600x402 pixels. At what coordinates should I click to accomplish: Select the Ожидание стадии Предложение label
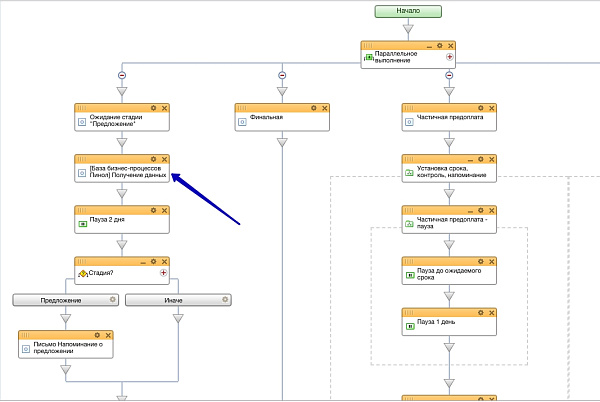(116, 120)
